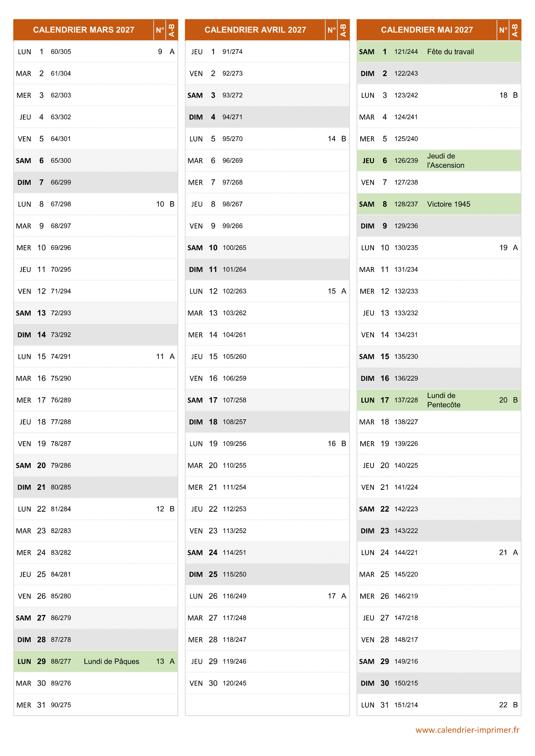The image size is (535, 756).
Task: Select the Lundi de Pentecôte label
Action: point(443,400)
